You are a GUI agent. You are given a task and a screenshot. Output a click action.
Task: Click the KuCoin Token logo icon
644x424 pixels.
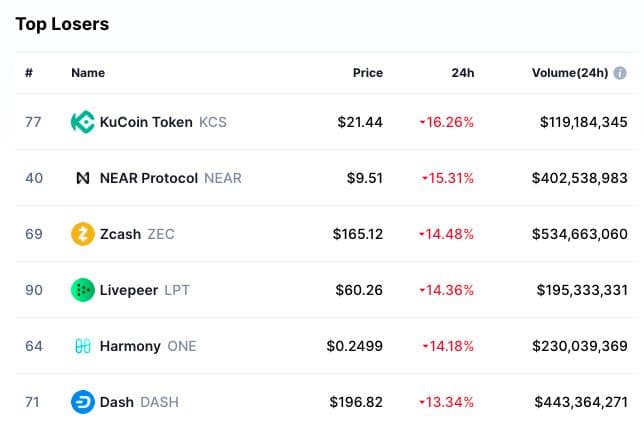[x=82, y=122]
